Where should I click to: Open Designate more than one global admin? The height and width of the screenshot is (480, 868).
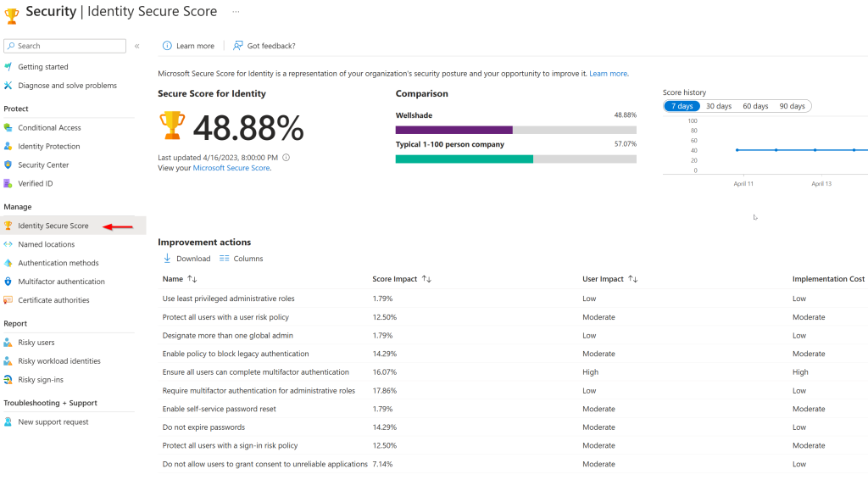[227, 336]
